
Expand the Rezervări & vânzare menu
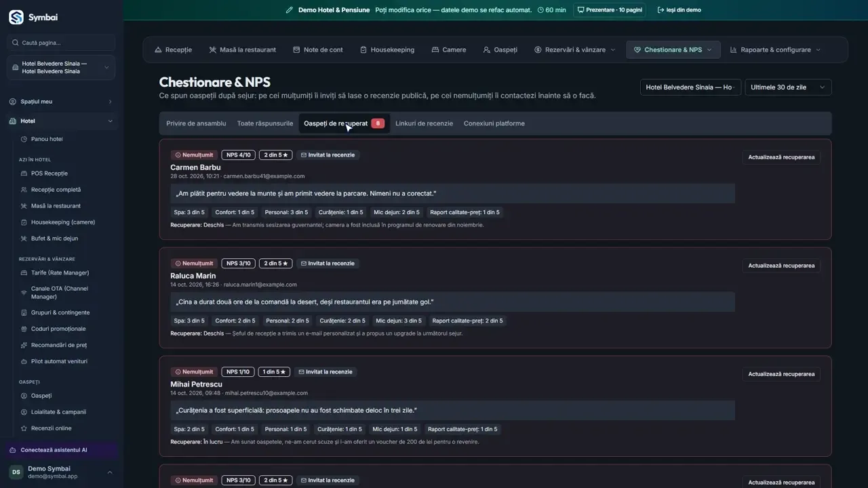point(575,49)
